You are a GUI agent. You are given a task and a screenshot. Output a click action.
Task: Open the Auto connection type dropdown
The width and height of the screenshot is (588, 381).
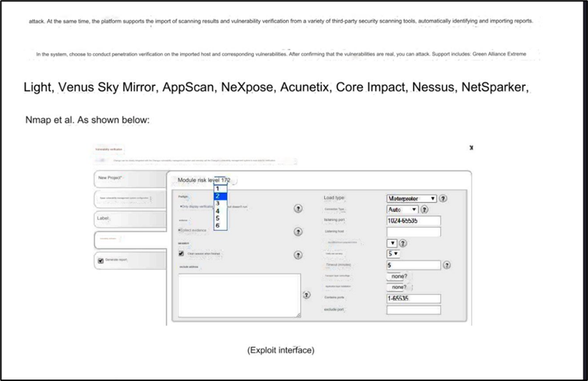pos(402,209)
